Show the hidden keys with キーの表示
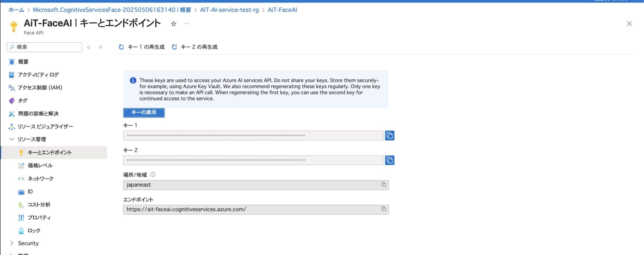 [x=144, y=112]
